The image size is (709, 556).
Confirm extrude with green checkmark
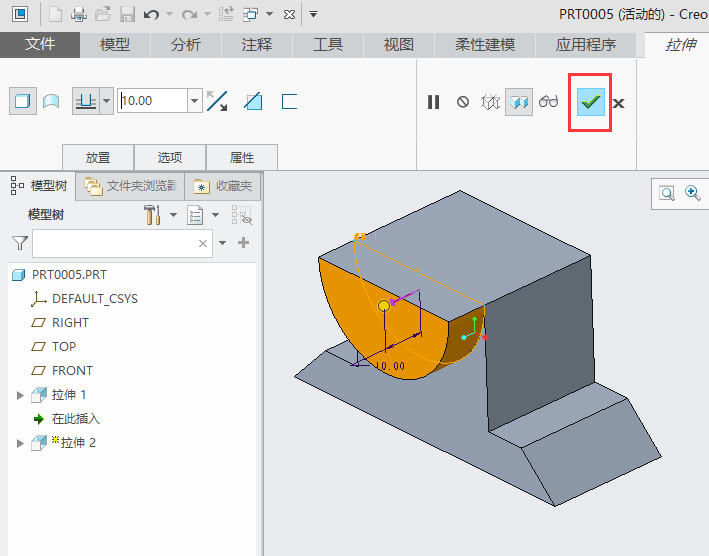pyautogui.click(x=590, y=102)
